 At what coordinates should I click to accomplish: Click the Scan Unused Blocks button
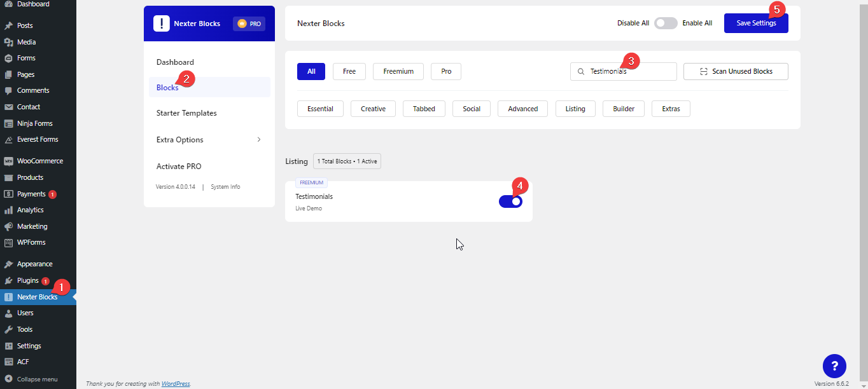coord(736,72)
